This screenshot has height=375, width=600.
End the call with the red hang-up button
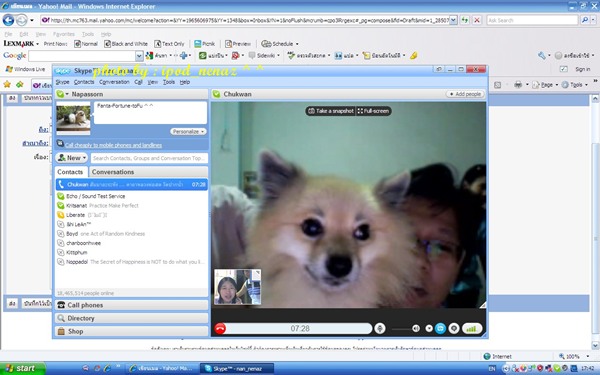pyautogui.click(x=220, y=328)
